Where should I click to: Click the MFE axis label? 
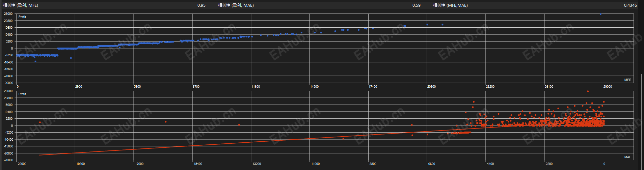click(627, 80)
